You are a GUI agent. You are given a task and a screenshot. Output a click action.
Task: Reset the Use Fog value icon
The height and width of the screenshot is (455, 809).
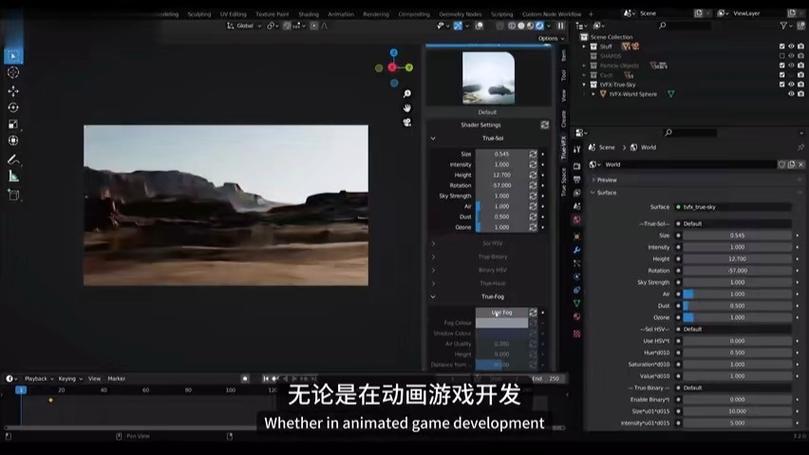click(533, 313)
